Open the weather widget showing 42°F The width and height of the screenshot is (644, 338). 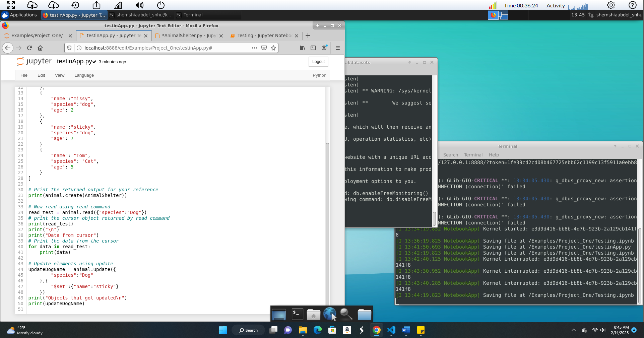tap(25, 330)
